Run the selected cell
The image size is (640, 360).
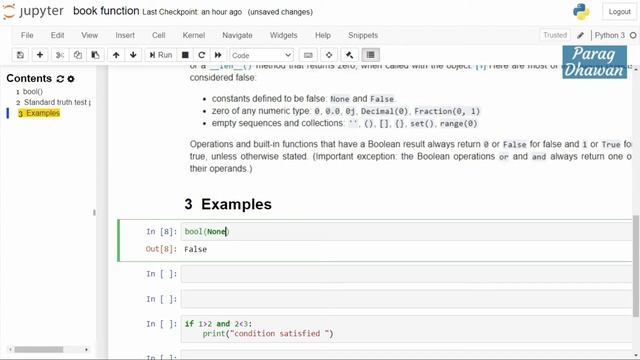[161, 55]
